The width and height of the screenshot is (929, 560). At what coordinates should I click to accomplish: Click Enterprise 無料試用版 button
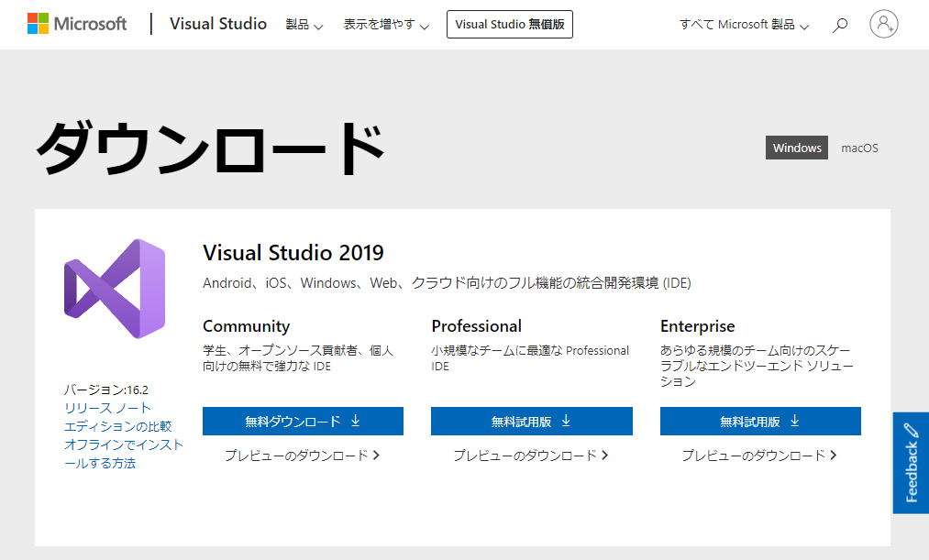(760, 421)
